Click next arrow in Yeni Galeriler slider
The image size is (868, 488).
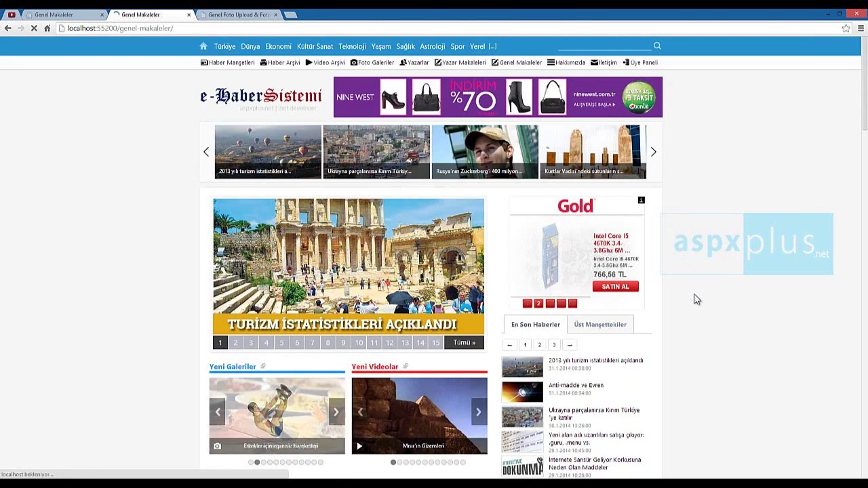(336, 412)
